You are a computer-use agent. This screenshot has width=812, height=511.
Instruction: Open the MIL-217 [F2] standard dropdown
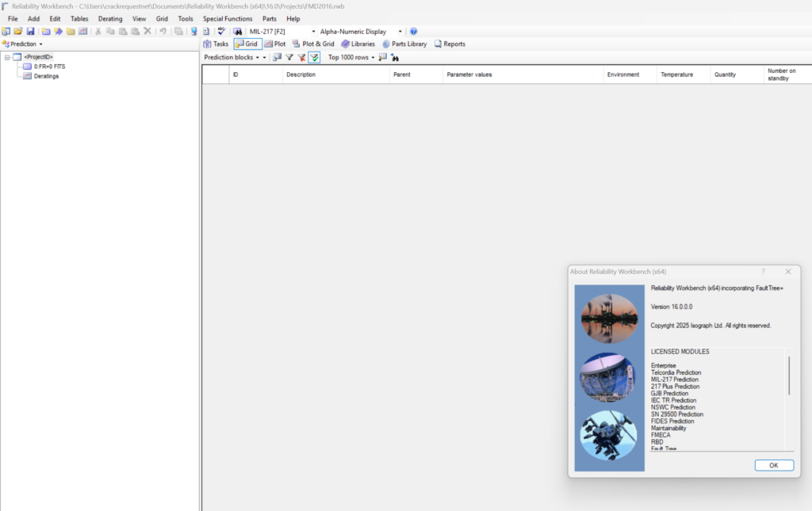pyautogui.click(x=313, y=32)
